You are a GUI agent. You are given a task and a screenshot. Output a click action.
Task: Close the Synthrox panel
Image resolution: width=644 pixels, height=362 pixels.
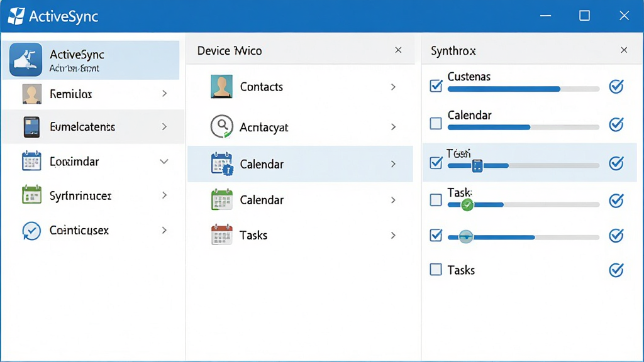pyautogui.click(x=624, y=50)
